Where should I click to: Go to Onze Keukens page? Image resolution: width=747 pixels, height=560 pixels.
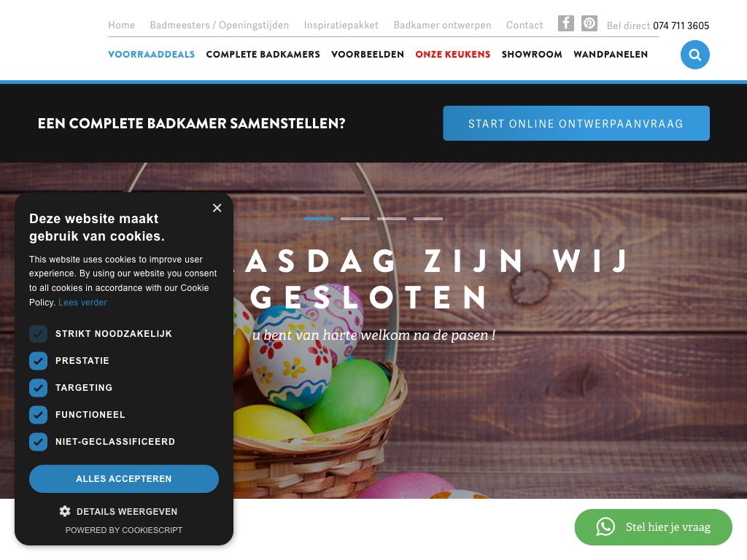(452, 54)
